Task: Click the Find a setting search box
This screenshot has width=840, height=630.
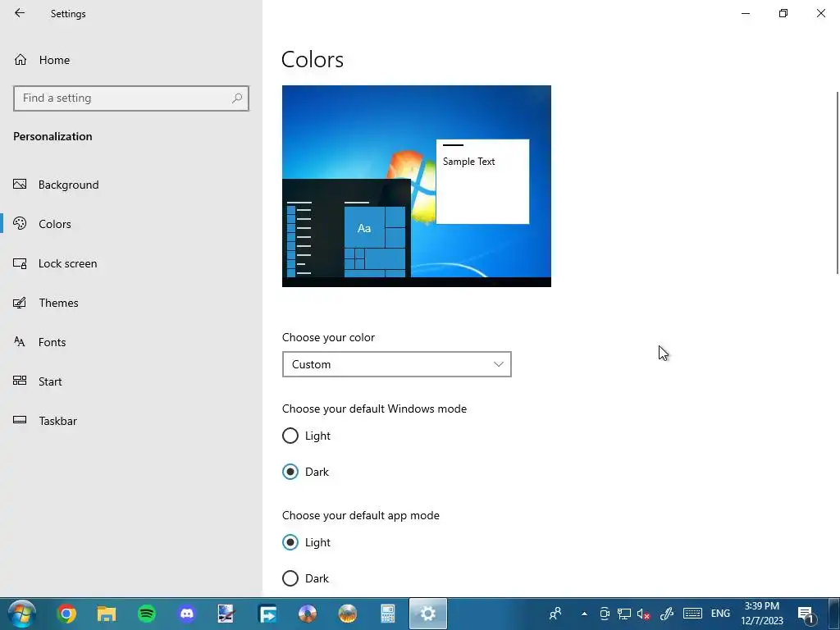Action: (131, 98)
